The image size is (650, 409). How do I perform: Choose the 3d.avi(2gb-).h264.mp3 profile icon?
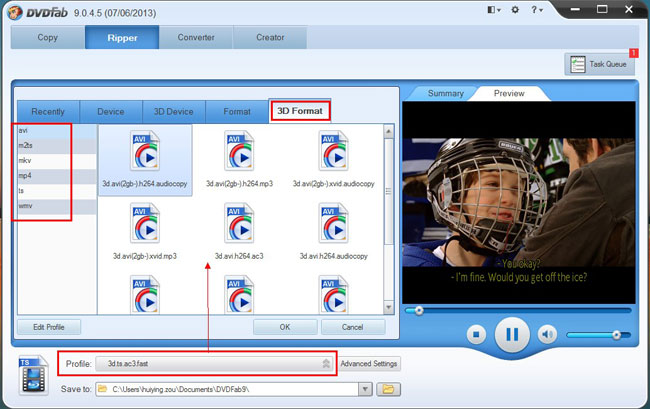239,151
